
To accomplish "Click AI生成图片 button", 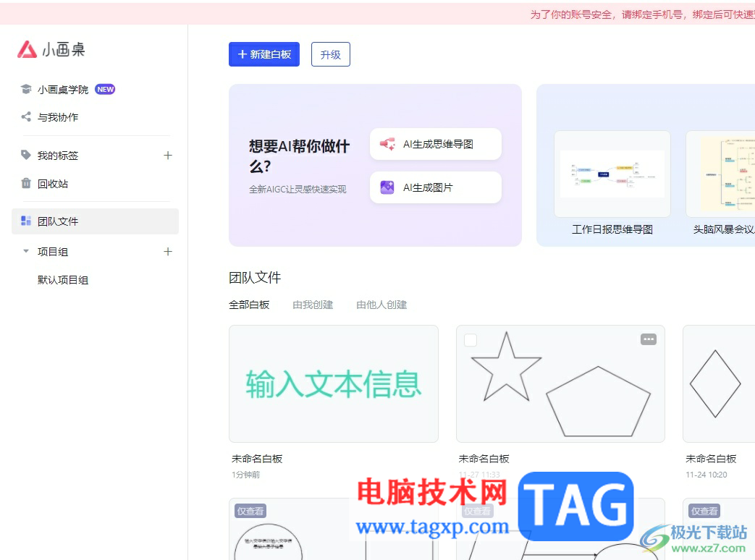I will [435, 187].
